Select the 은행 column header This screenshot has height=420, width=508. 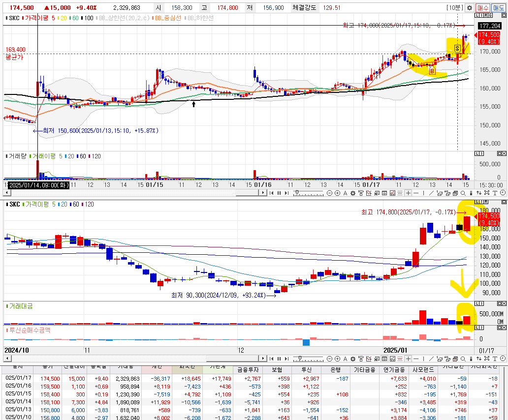pyautogui.click(x=335, y=369)
